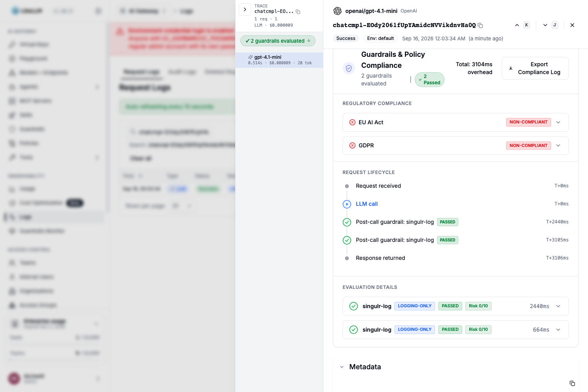The width and height of the screenshot is (588, 392).
Task: Go to next log with down arrow
Action: tap(545, 25)
